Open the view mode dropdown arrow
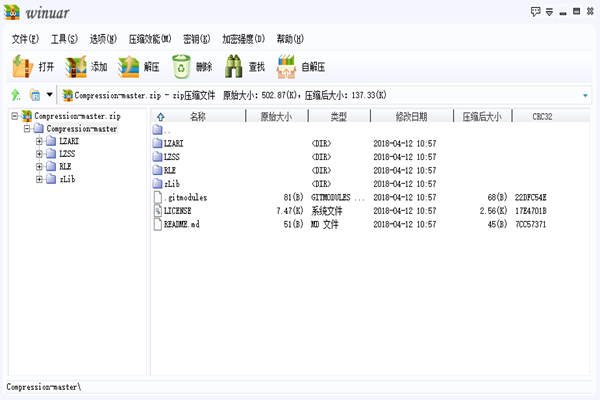Viewport: 600px width, 400px height. (x=49, y=95)
